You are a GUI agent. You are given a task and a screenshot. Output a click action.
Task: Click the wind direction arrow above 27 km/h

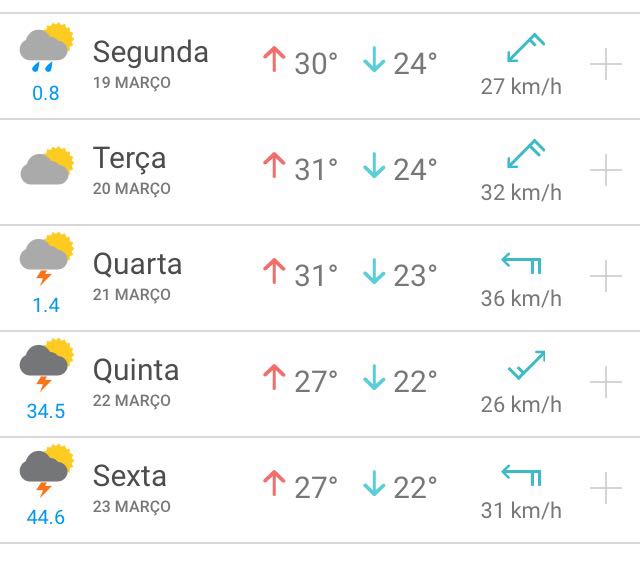tap(525, 49)
